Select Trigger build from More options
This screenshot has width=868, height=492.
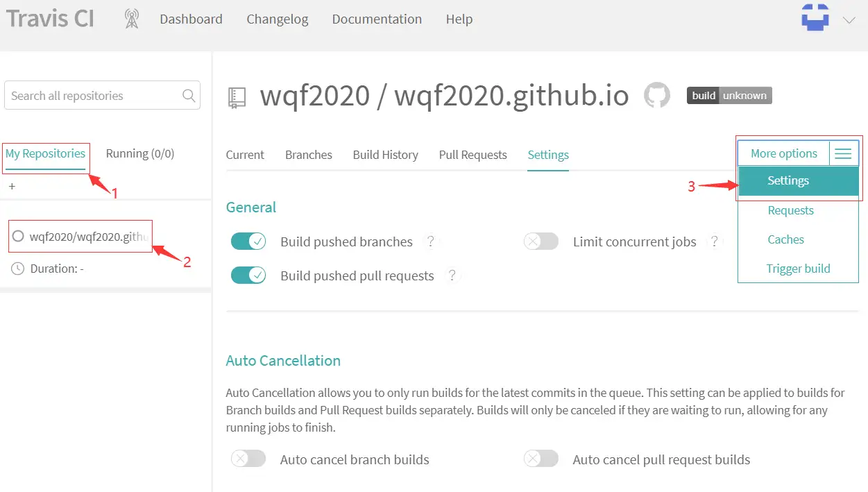coord(798,269)
